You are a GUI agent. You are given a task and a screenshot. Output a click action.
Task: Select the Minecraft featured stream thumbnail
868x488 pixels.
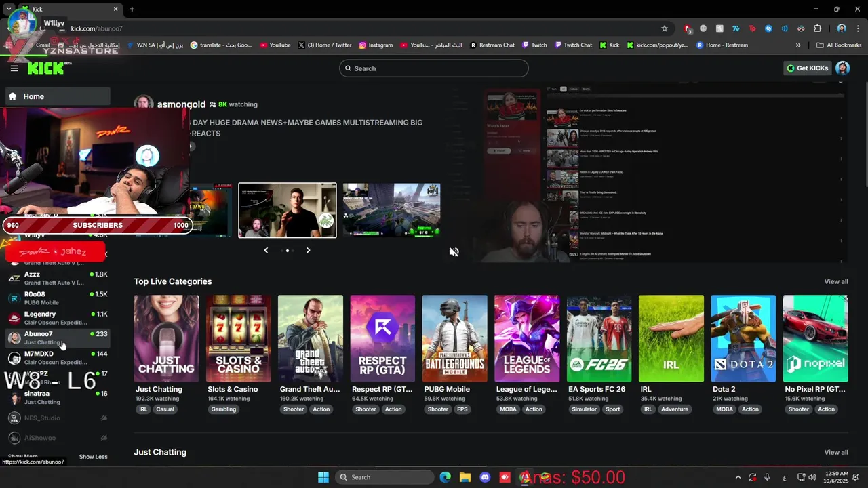pos(392,210)
